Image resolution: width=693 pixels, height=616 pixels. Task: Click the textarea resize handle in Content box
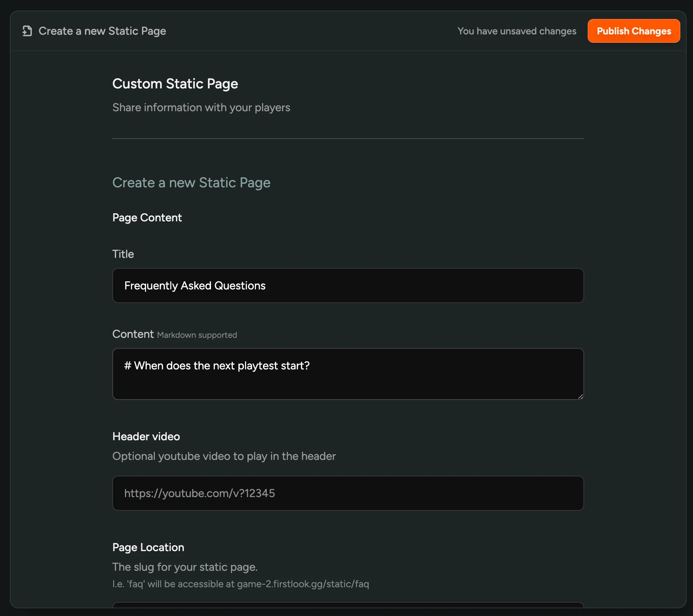[x=580, y=396]
